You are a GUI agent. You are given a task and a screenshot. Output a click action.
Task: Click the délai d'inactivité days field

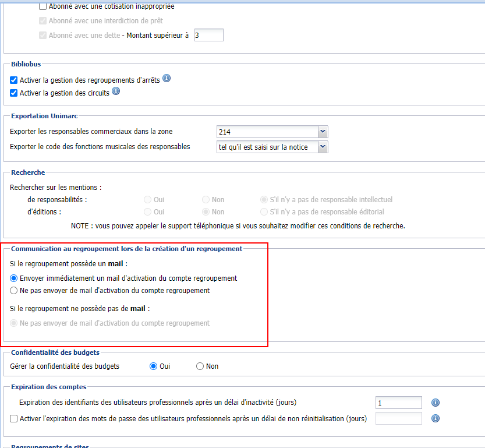coord(398,403)
